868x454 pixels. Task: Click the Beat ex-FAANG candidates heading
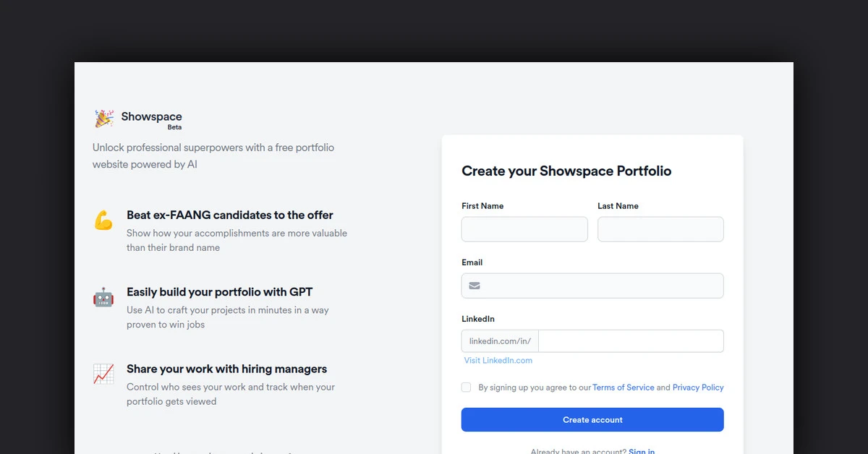(x=230, y=215)
